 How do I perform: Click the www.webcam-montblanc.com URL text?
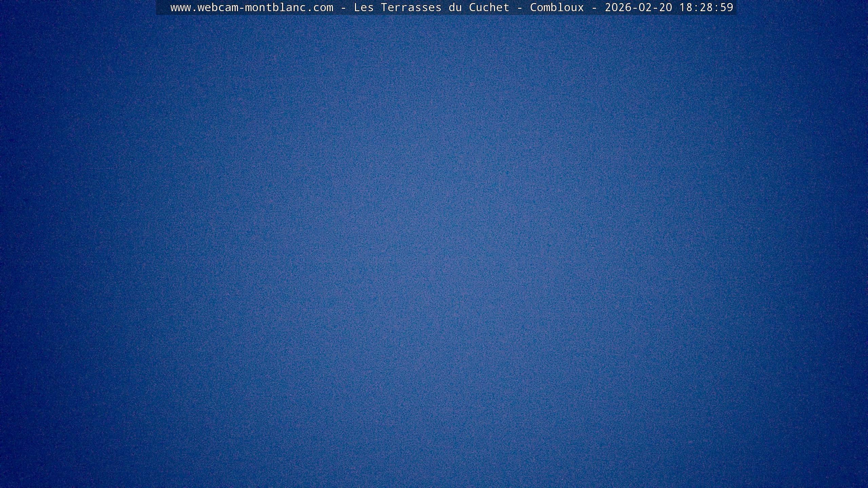coord(252,7)
